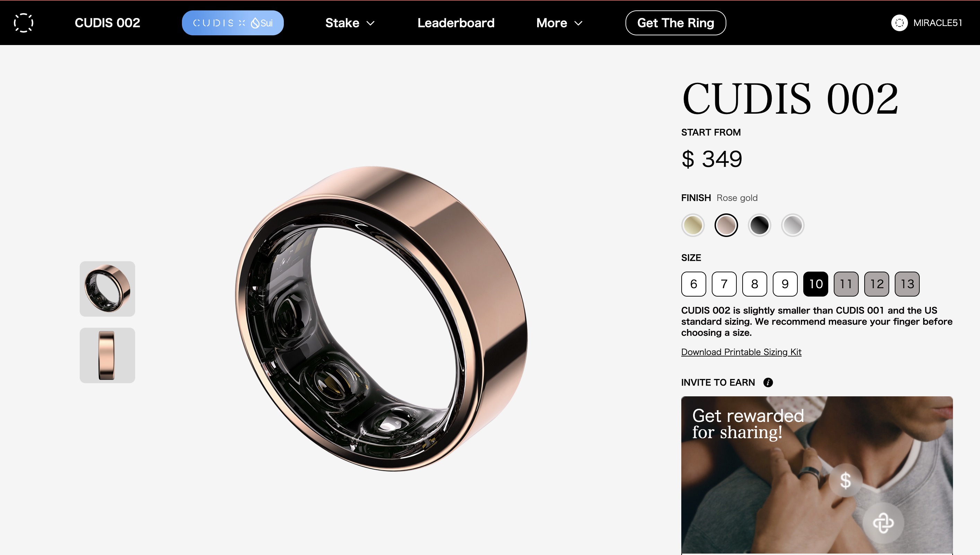Choose the black finish swatch
This screenshot has height=555, width=980.
(x=759, y=225)
